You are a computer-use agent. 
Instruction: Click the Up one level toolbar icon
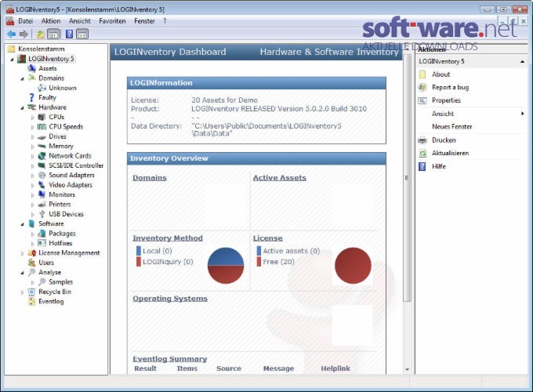tap(41, 34)
